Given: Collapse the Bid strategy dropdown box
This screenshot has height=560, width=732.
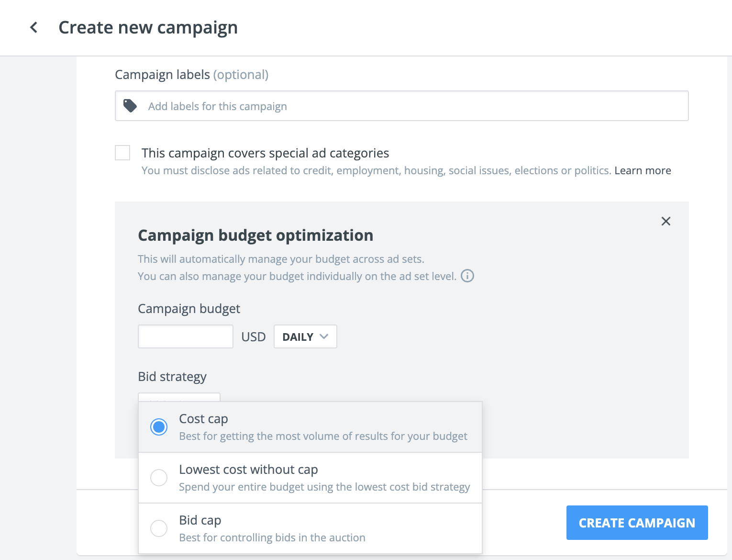Looking at the screenshot, I should click(x=179, y=397).
